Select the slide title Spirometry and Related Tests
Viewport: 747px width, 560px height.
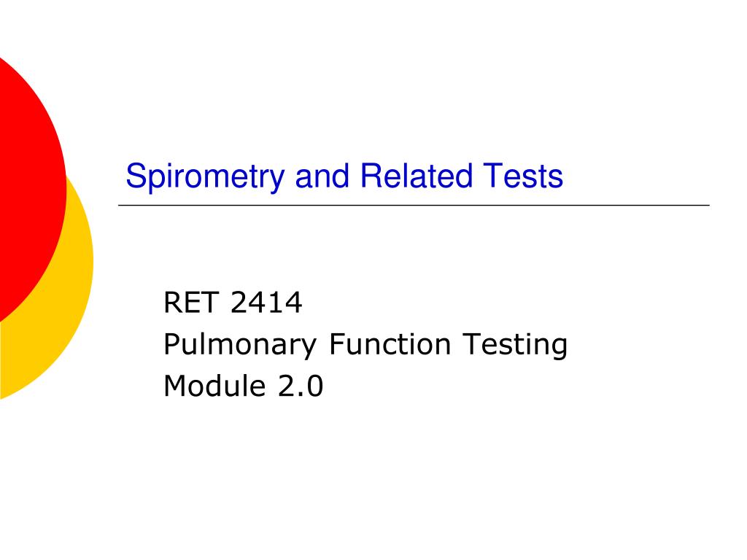(x=344, y=177)
